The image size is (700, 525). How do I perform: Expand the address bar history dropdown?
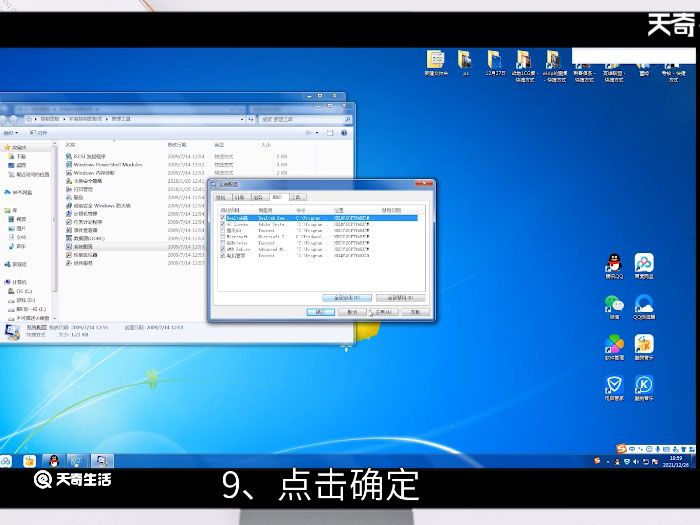pos(242,119)
